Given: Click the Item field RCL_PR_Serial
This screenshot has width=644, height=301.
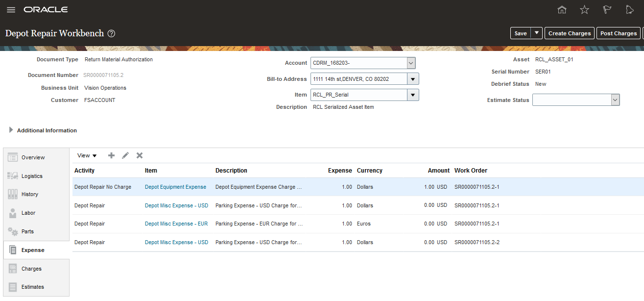Looking at the screenshot, I should click(359, 95).
